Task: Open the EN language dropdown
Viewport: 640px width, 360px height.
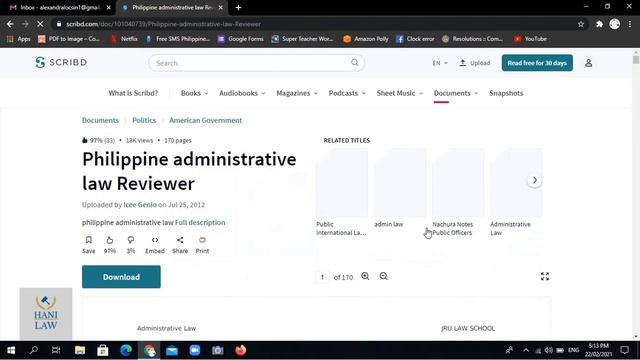Action: [x=440, y=63]
